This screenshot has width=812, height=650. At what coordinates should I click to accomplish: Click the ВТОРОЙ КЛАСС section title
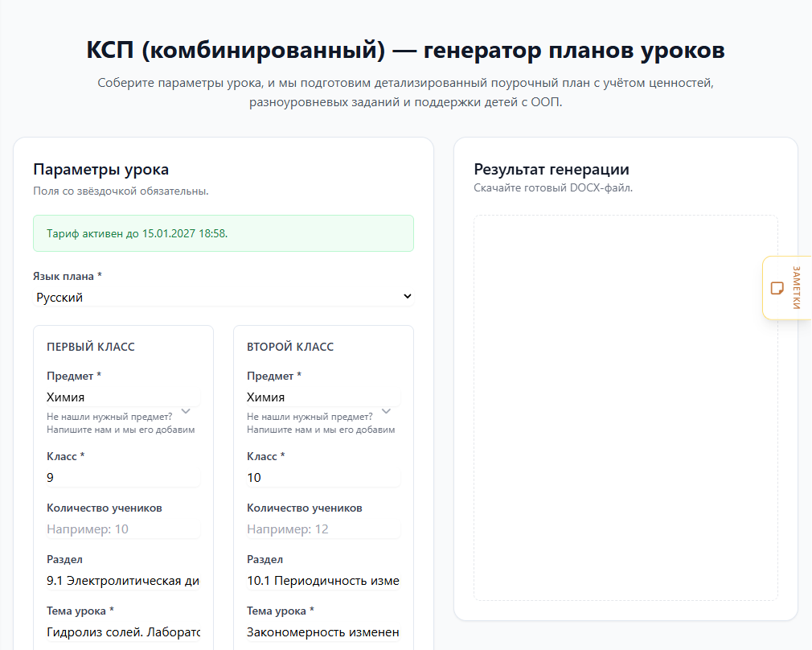pyautogui.click(x=290, y=347)
